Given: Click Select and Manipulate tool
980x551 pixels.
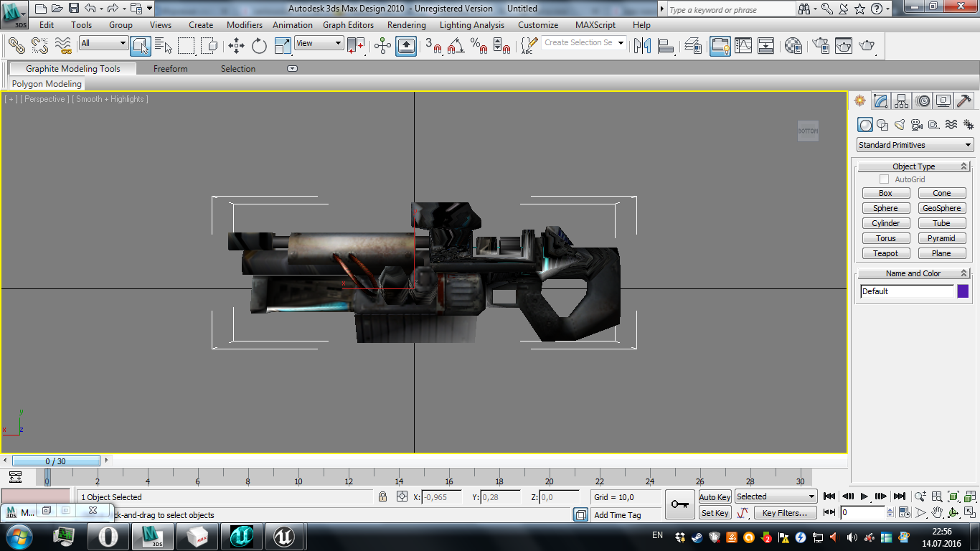Looking at the screenshot, I should pos(383,46).
